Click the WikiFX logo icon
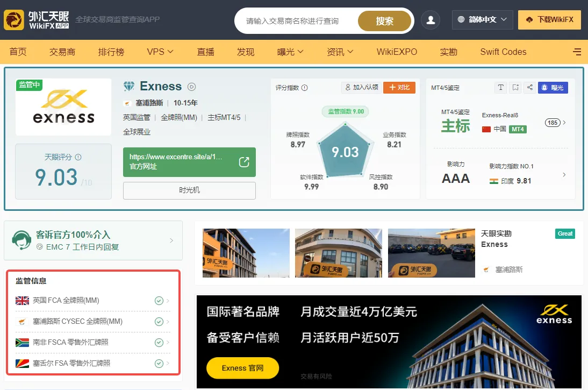The height and width of the screenshot is (390, 588). pos(14,20)
